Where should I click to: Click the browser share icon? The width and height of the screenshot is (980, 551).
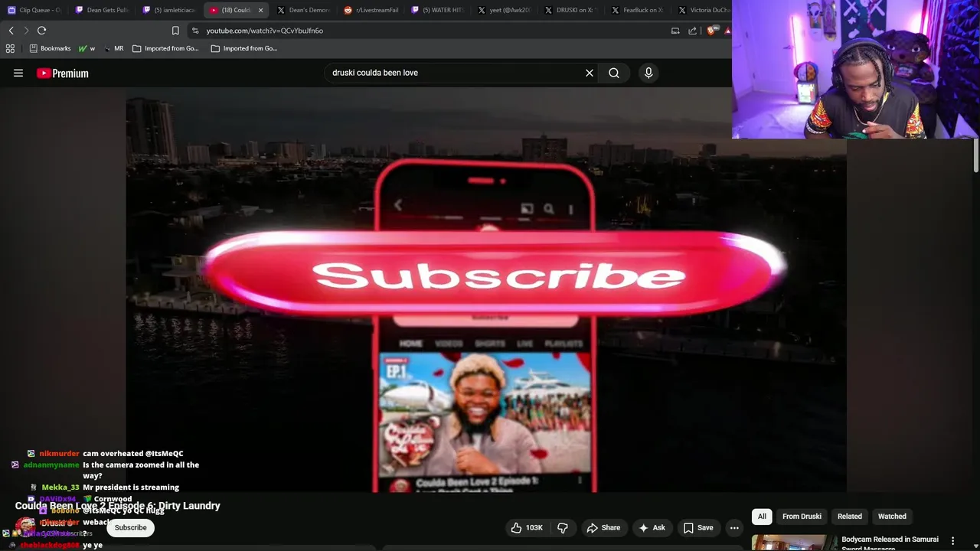pos(693,31)
